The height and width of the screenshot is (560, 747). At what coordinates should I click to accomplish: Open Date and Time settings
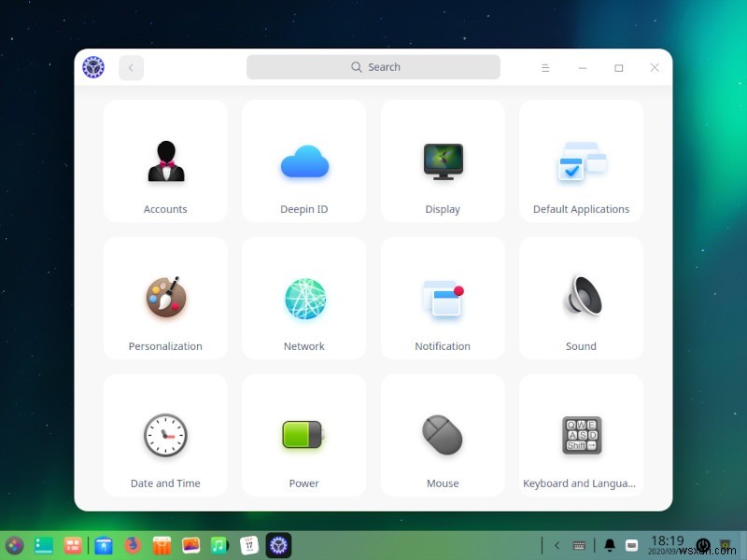coord(165,434)
